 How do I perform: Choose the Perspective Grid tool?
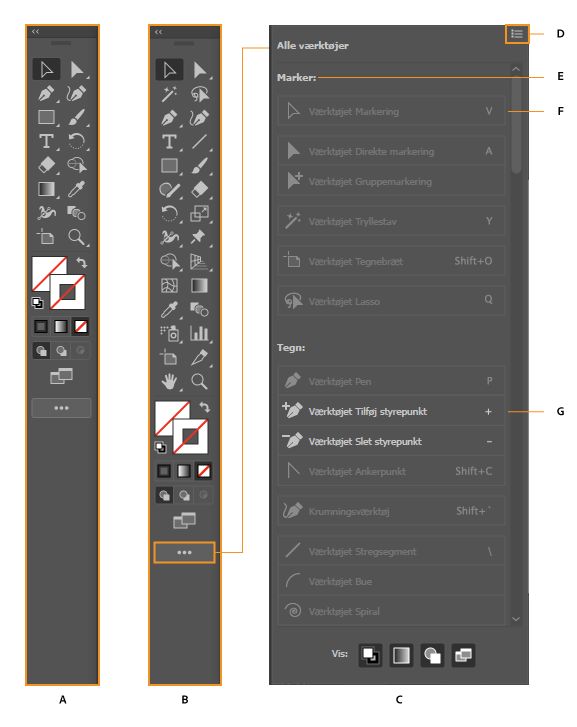199,262
